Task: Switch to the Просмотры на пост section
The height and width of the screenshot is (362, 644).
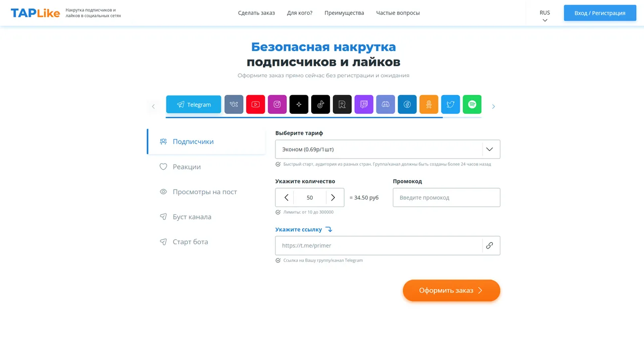Action: tap(204, 192)
